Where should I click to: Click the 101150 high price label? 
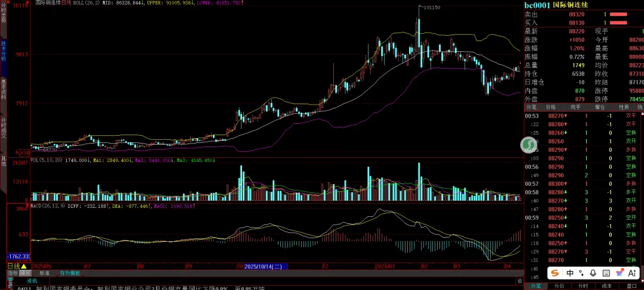click(432, 7)
